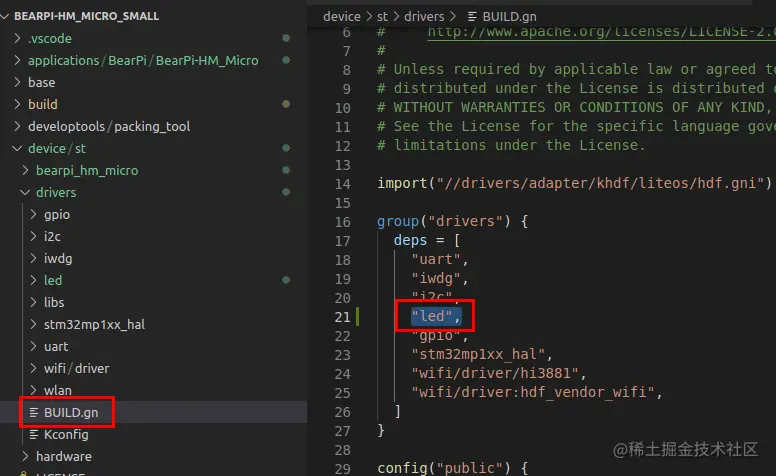Screen dimensions: 776x476
Task: Collapse the device/st folder chevron
Action: 18,148
